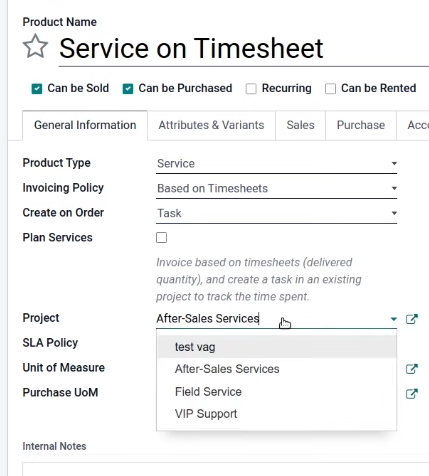Image resolution: width=429 pixels, height=476 pixels.
Task: Choose Field Service project option
Action: pos(277,391)
